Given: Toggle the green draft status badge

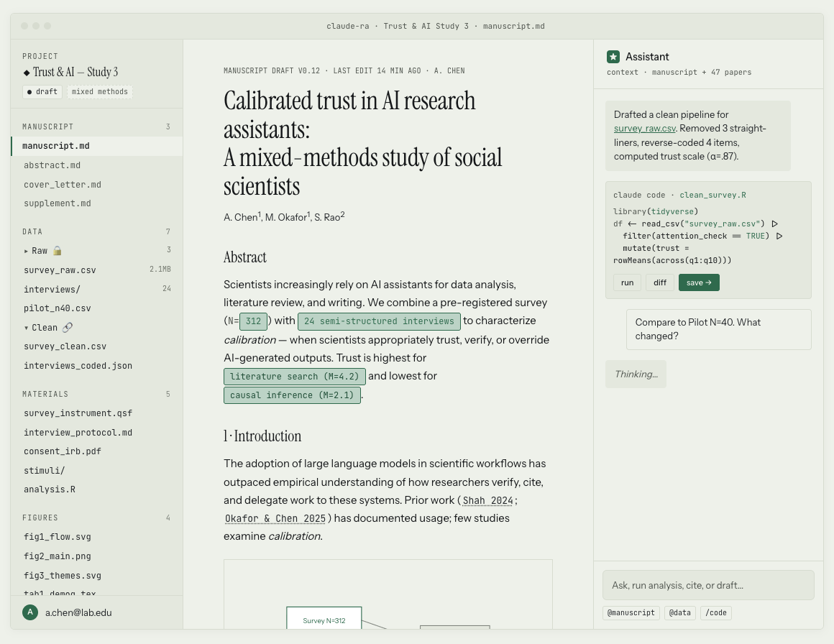Looking at the screenshot, I should 42,91.
